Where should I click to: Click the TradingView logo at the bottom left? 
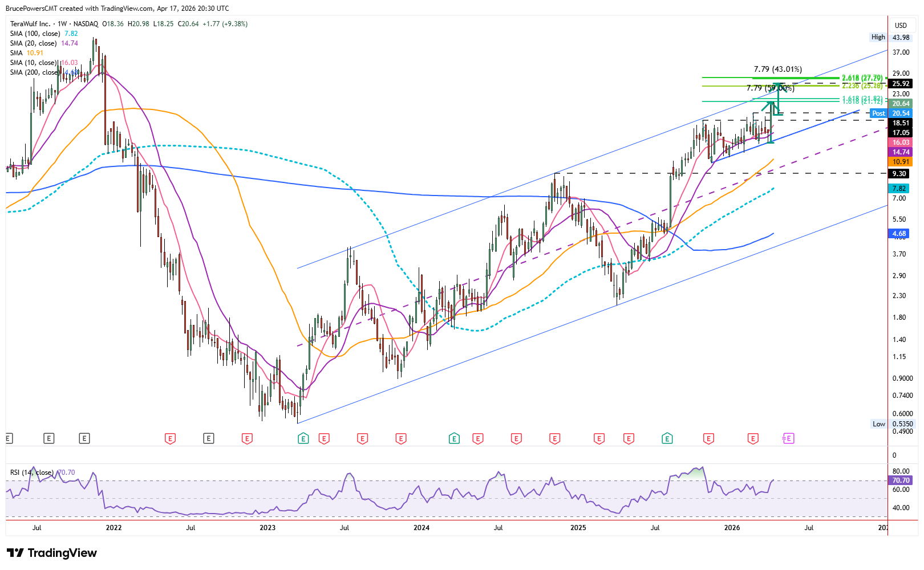pos(52,553)
